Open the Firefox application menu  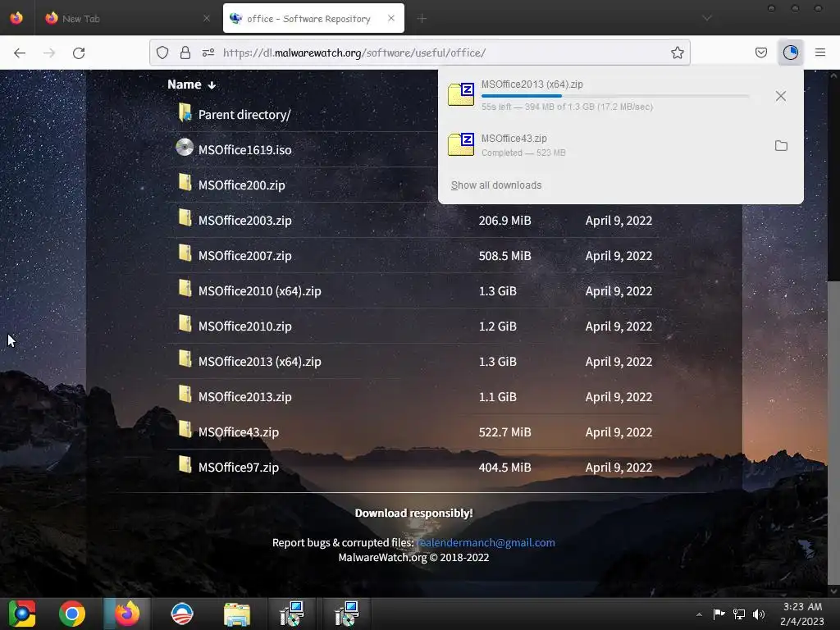(820, 52)
